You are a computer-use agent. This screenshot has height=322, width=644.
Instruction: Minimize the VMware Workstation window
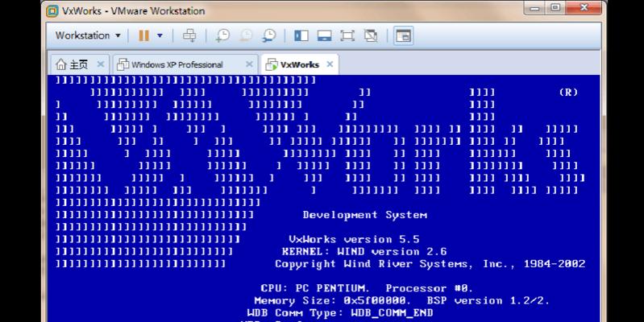point(534,8)
